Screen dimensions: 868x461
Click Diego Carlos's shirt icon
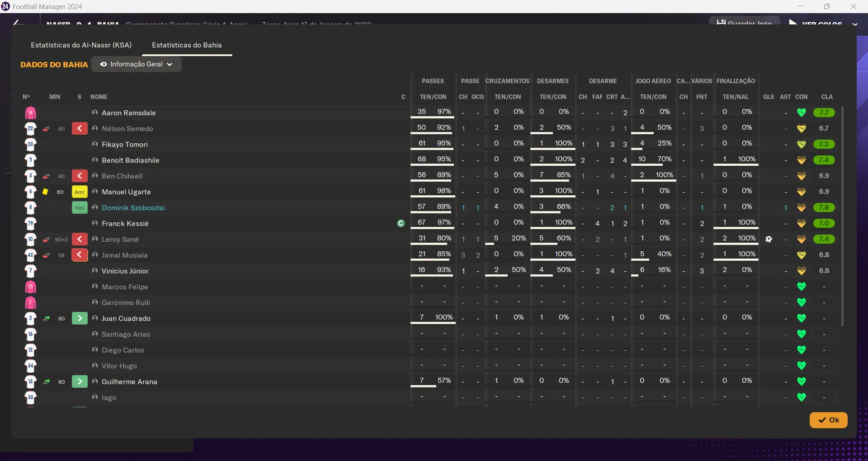30,350
